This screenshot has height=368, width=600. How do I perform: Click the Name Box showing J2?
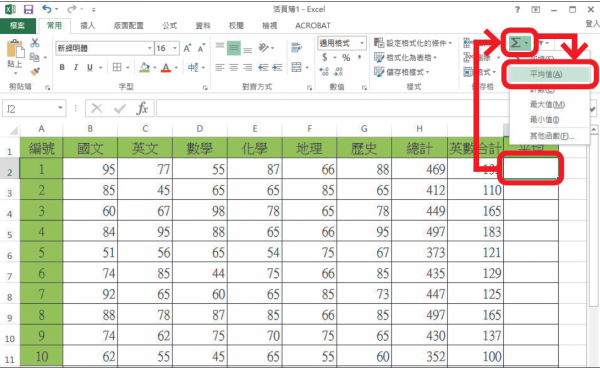(x=34, y=109)
